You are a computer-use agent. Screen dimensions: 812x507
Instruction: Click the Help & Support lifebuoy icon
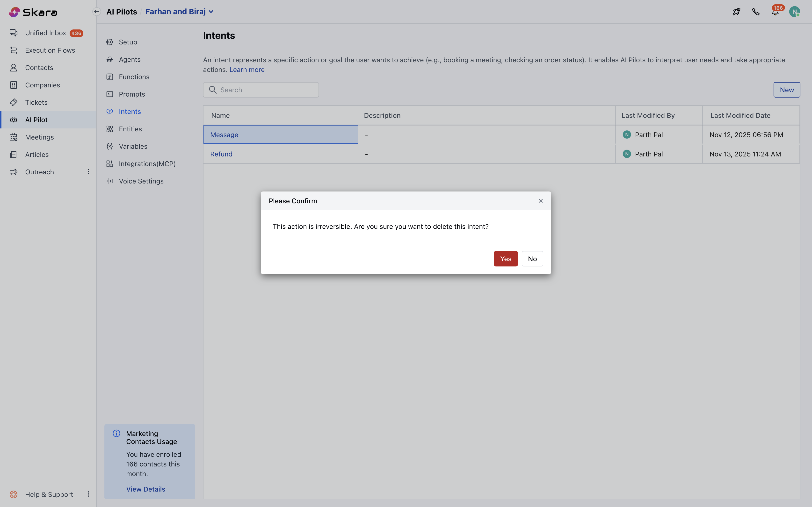[14, 494]
